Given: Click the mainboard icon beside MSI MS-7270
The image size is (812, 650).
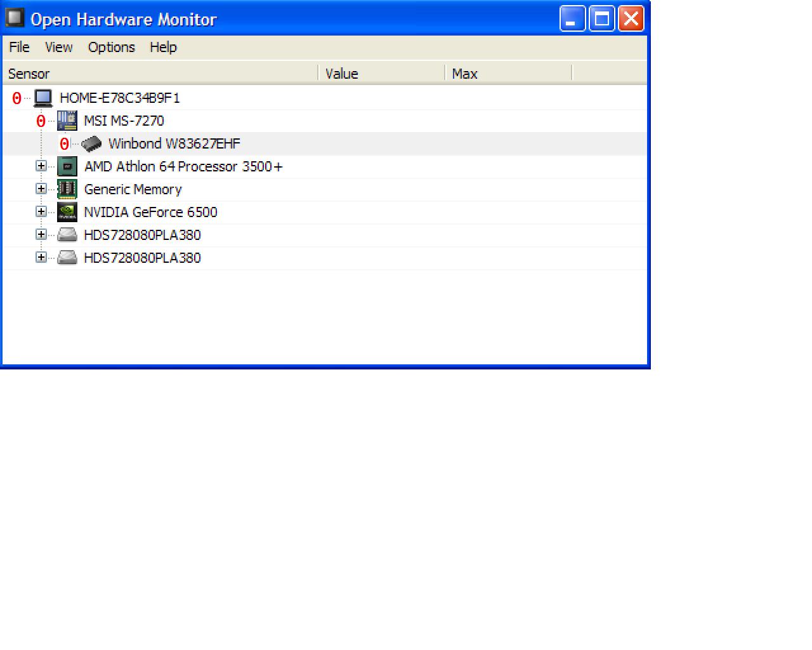Looking at the screenshot, I should 67,121.
